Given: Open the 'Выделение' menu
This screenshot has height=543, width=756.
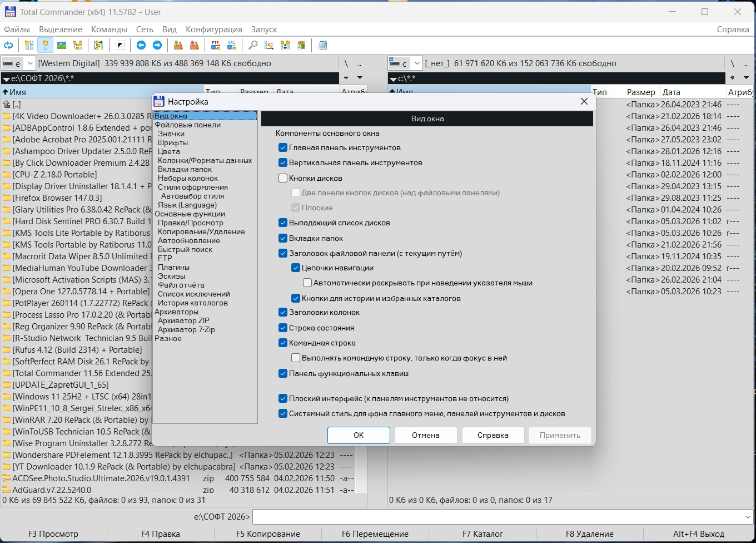Looking at the screenshot, I should coord(61,29).
